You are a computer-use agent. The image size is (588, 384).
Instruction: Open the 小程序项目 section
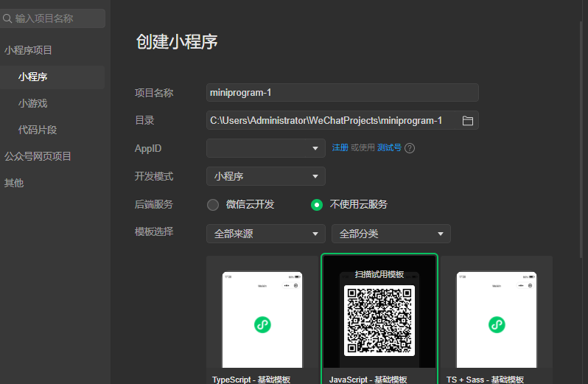click(28, 50)
